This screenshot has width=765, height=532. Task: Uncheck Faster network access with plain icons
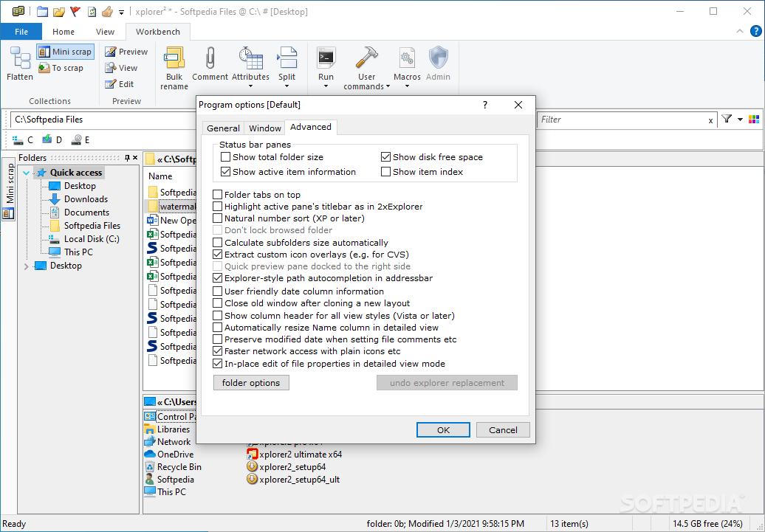coord(218,351)
